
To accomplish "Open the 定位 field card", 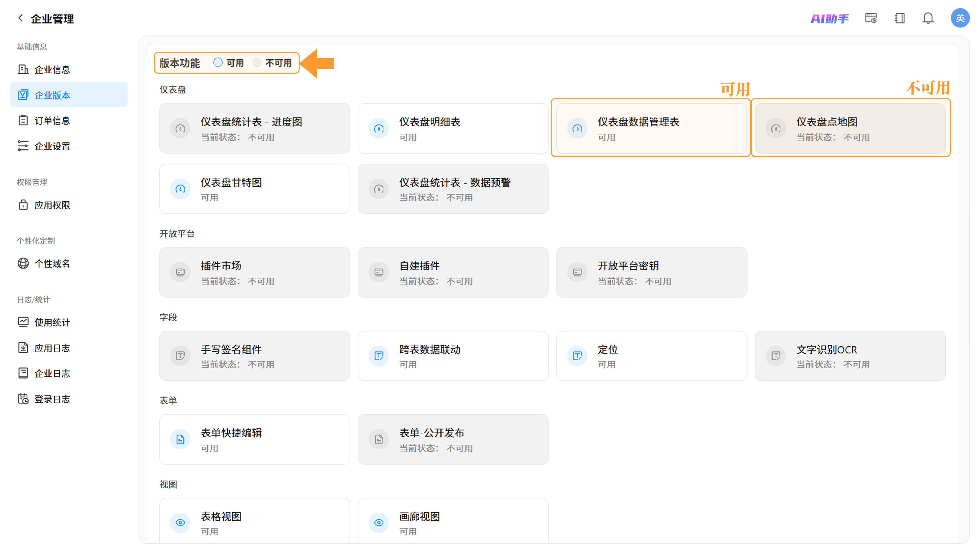I will pos(652,356).
